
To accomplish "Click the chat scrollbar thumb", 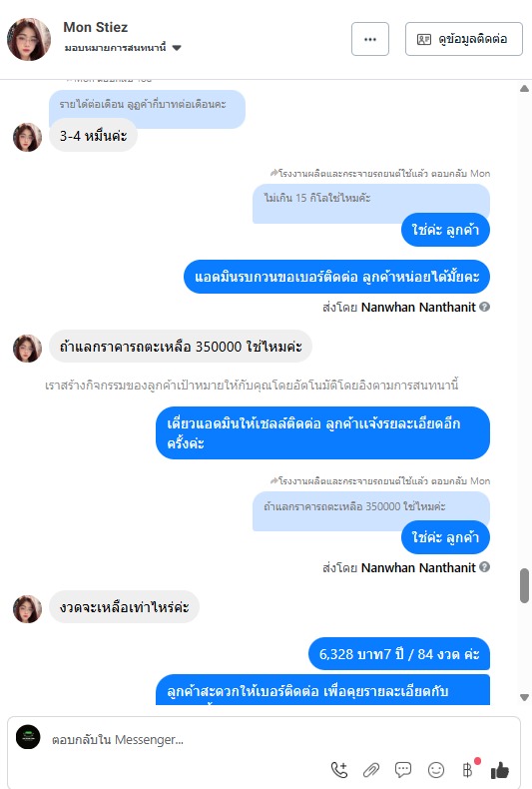I will point(524,585).
